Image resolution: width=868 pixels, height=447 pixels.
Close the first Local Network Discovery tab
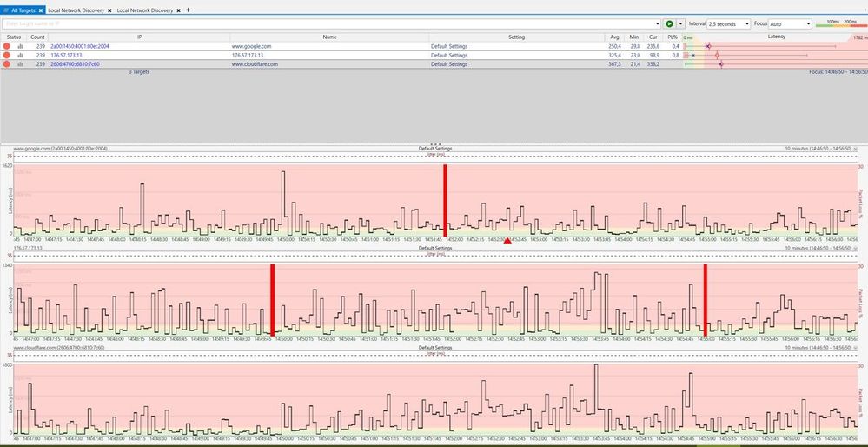109,10
